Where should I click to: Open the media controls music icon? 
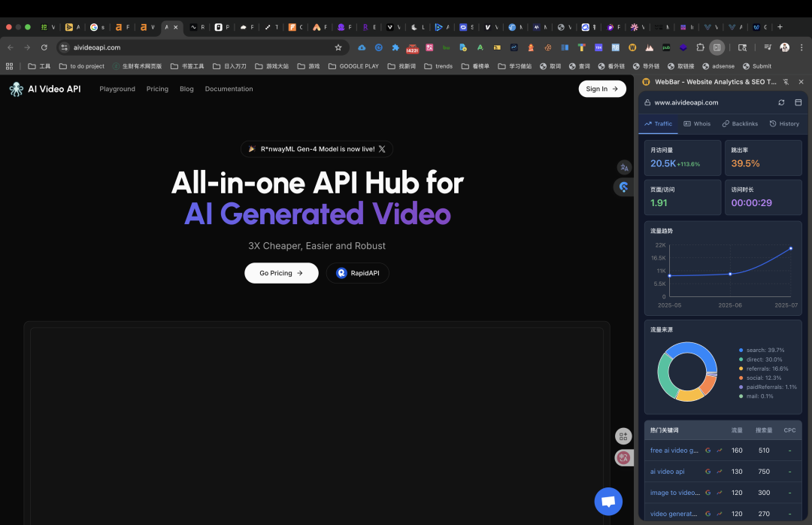768,47
